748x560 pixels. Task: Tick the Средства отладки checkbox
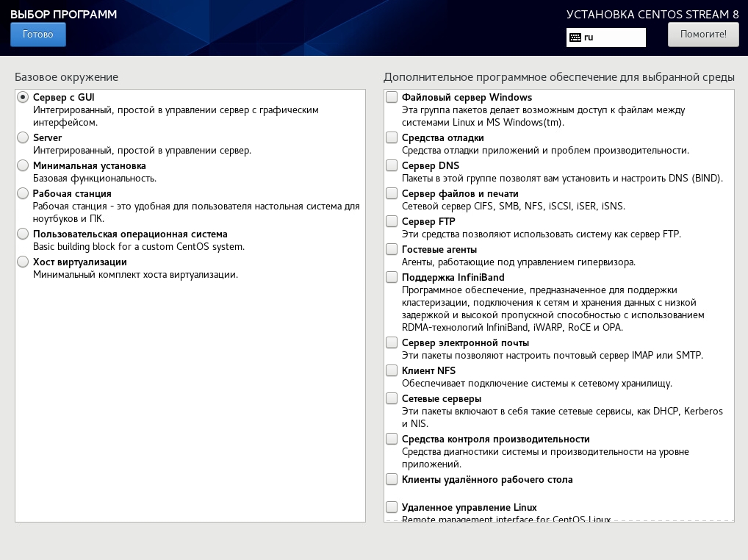pos(392,138)
